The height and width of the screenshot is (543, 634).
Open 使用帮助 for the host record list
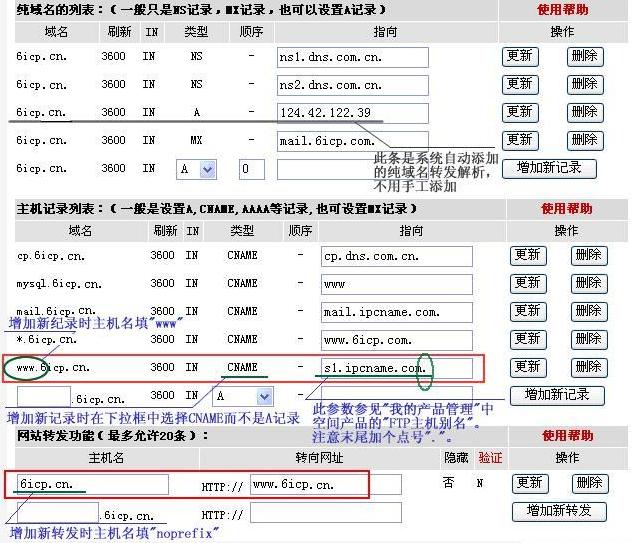566,209
